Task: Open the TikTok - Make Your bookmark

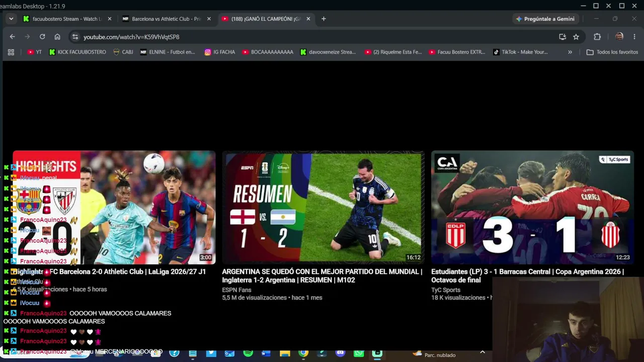Action: point(521,52)
